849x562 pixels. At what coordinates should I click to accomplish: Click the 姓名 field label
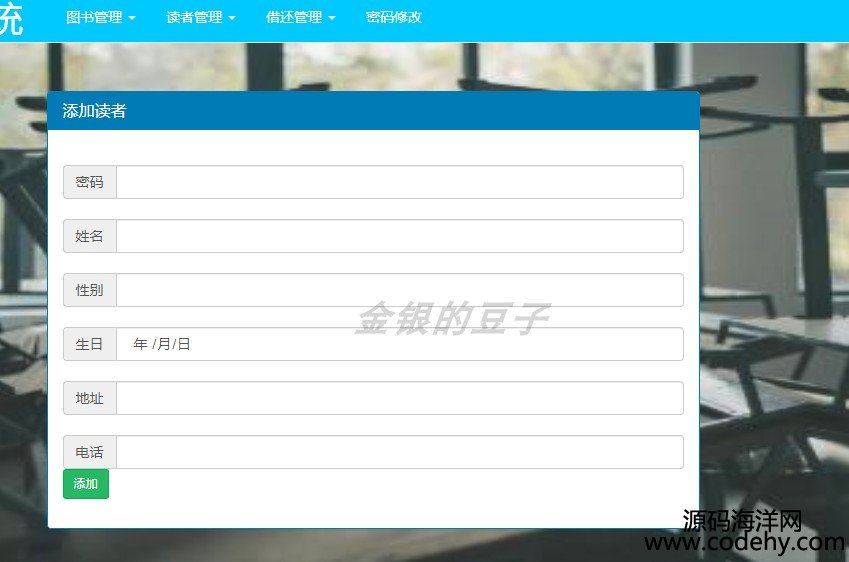[x=90, y=236]
